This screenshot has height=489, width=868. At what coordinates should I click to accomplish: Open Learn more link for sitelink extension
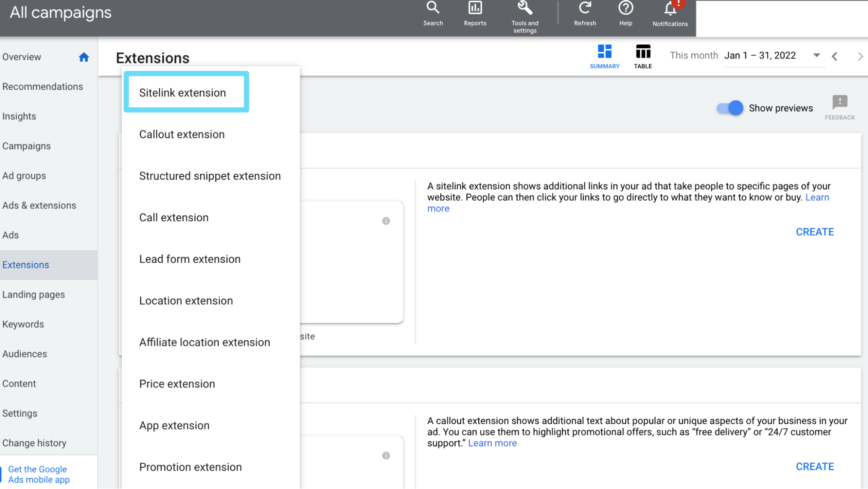pos(817,198)
